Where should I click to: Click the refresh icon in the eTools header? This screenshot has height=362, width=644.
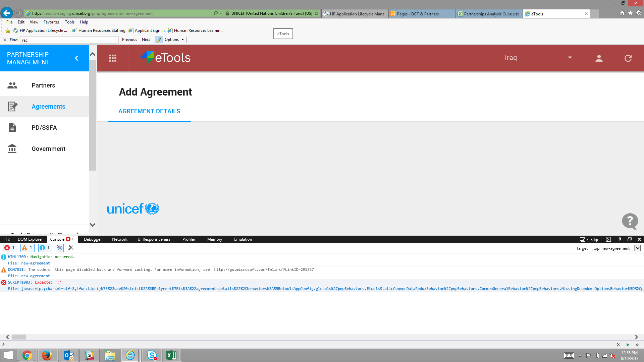pyautogui.click(x=628, y=58)
